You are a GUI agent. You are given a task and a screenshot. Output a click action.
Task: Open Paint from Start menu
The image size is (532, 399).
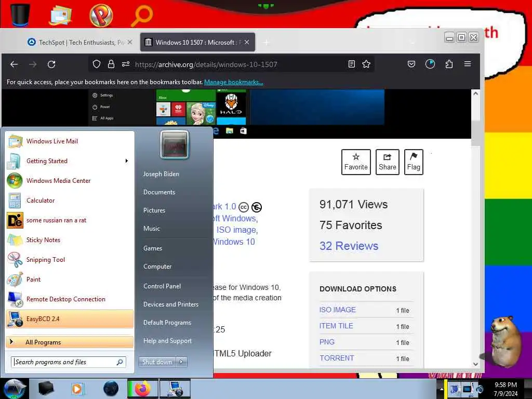pos(70,279)
